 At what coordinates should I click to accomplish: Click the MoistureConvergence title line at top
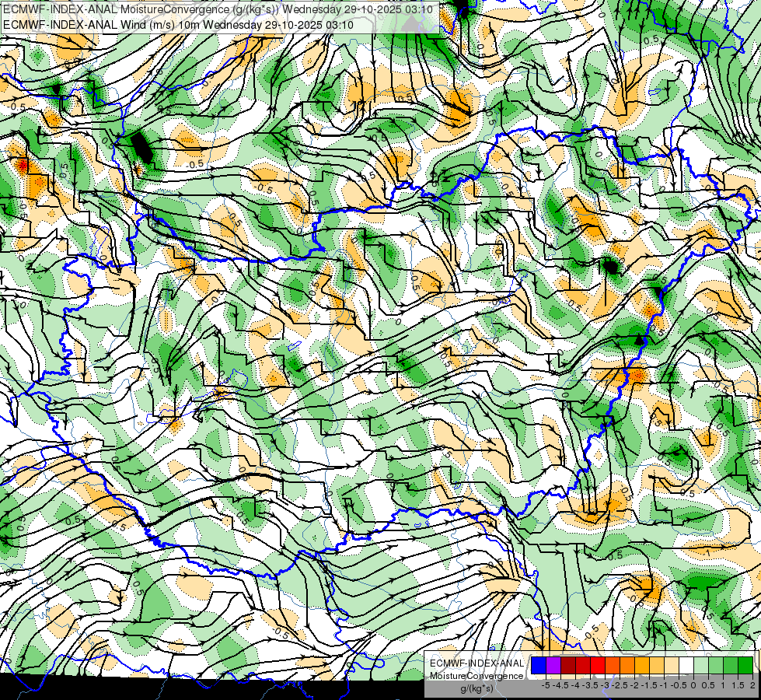click(218, 9)
